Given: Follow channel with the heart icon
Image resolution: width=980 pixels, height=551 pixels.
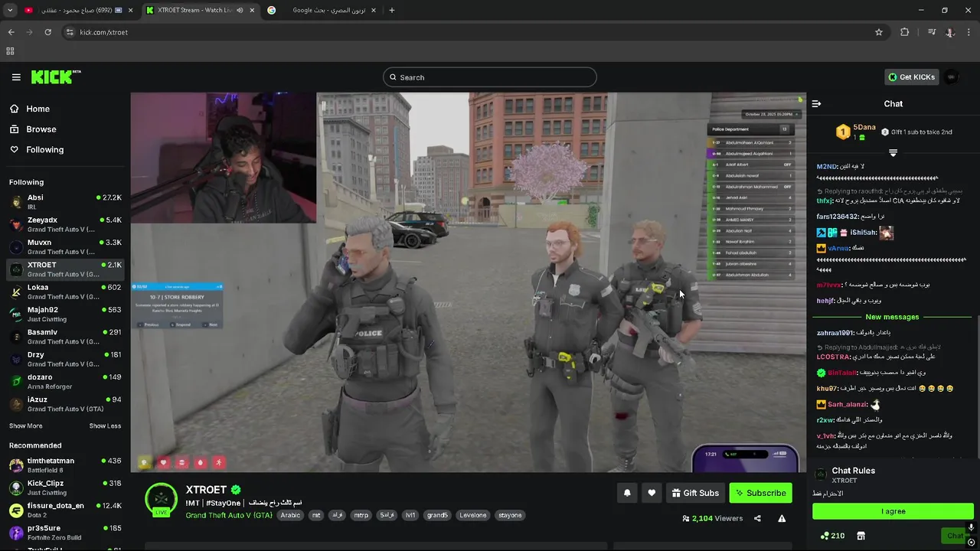Looking at the screenshot, I should point(652,493).
